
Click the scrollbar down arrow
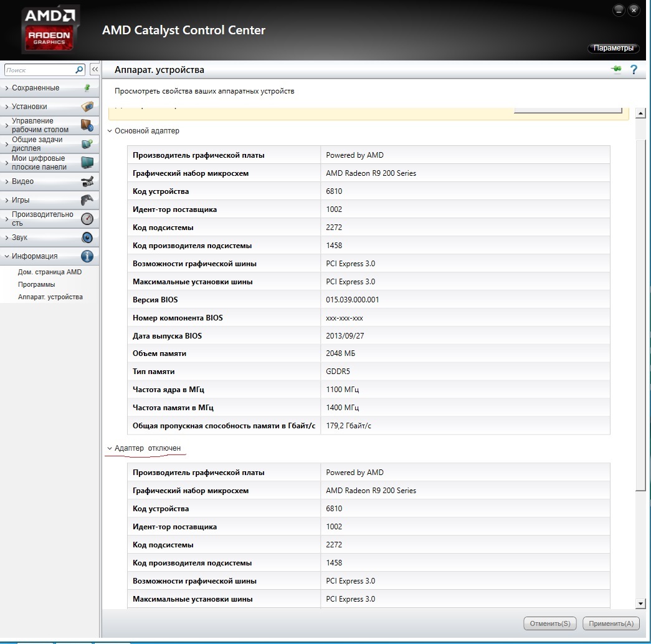[x=640, y=603]
